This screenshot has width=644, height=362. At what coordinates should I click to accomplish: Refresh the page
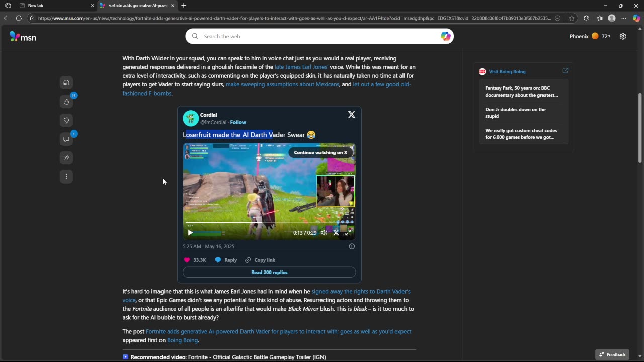19,18
